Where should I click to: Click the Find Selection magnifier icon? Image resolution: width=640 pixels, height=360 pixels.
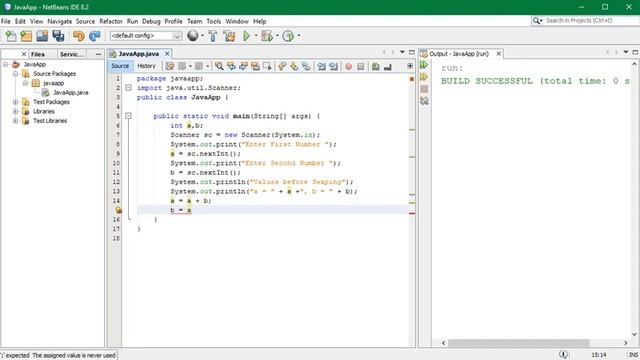219,66
